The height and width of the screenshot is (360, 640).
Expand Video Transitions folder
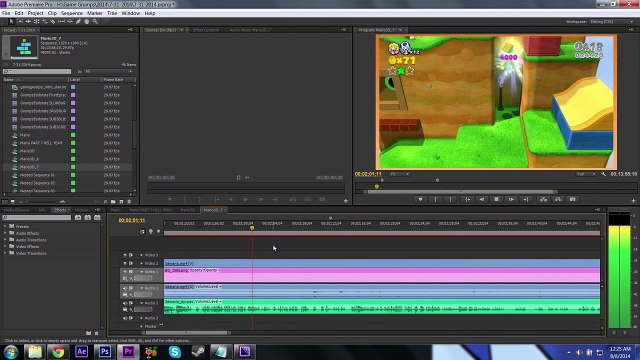pos(5,253)
